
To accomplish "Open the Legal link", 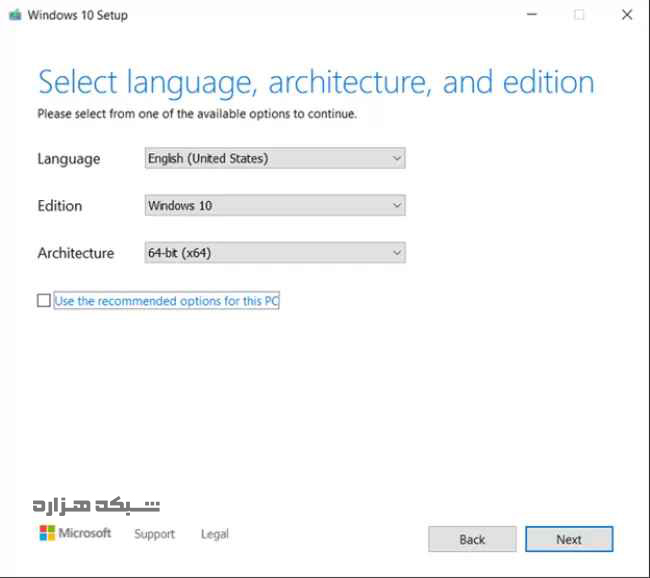I will tap(215, 534).
